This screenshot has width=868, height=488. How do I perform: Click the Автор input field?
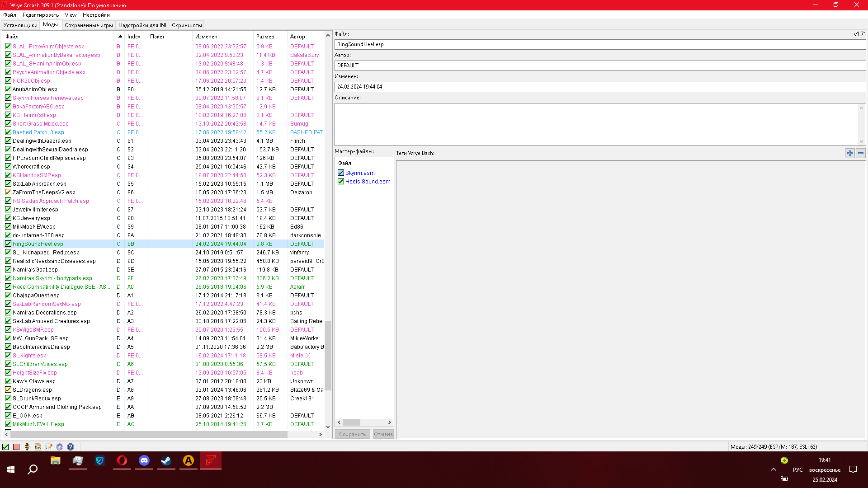click(600, 66)
